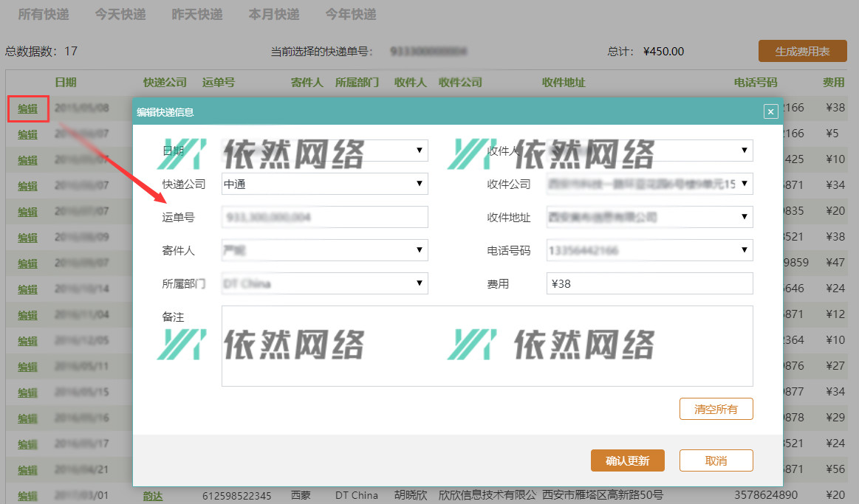Expand the 日期 dropdown in dialog
This screenshot has height=504, width=859.
[420, 151]
